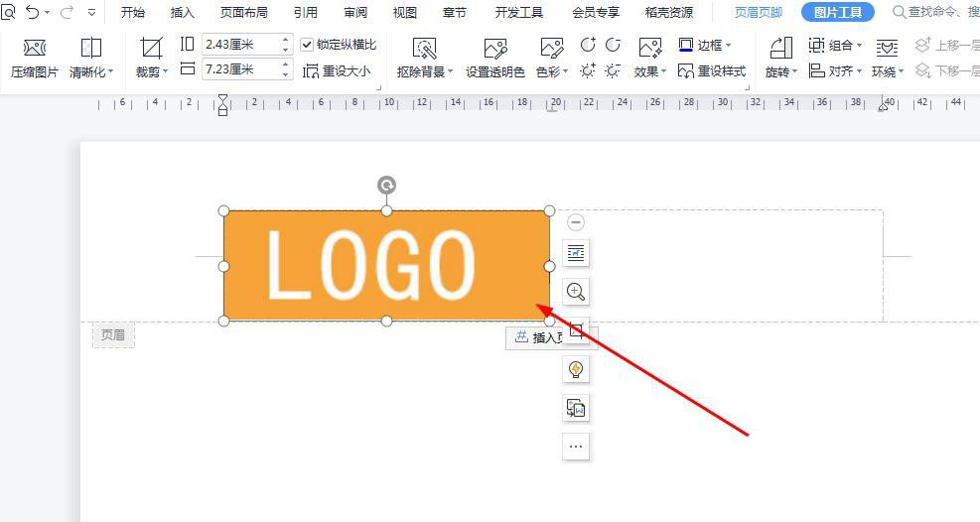This screenshot has width=980, height=522.
Task: Click the decrease brightness sun icon
Action: 614,70
